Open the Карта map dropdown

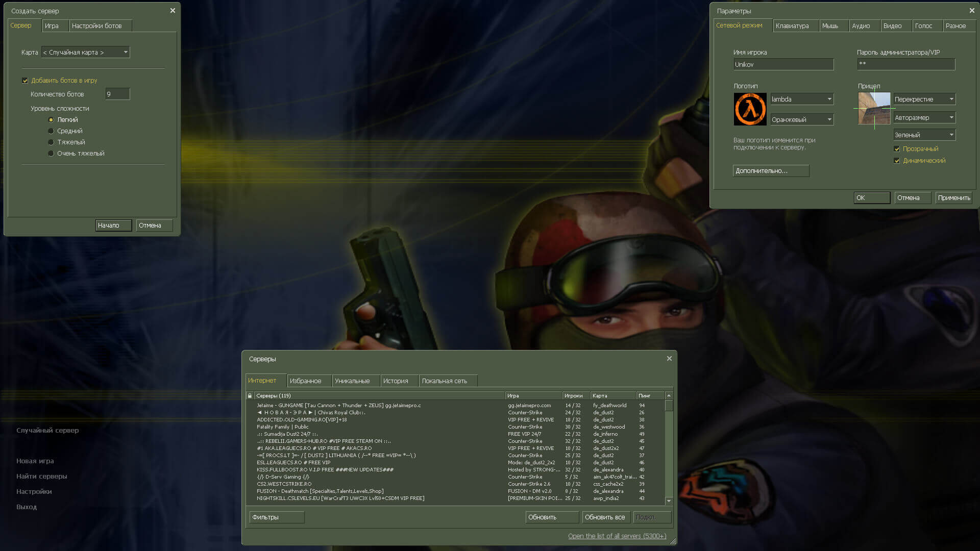click(x=86, y=52)
